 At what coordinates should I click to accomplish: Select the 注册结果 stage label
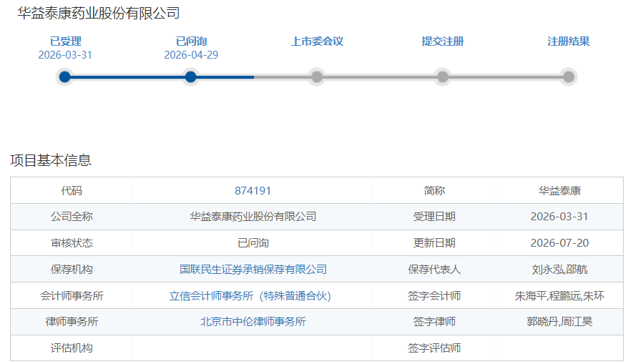pos(569,41)
